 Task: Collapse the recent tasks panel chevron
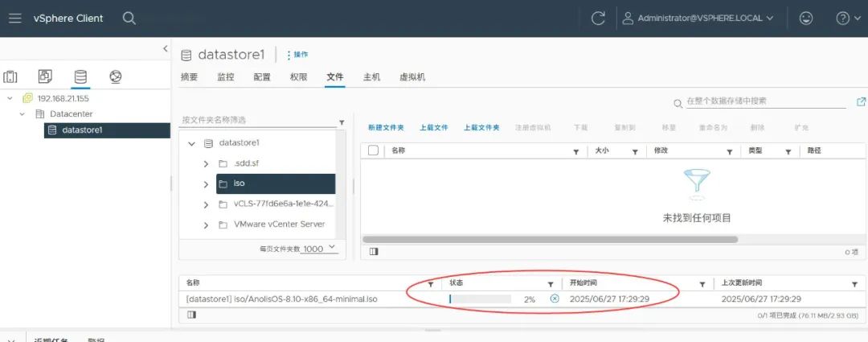coord(11,340)
